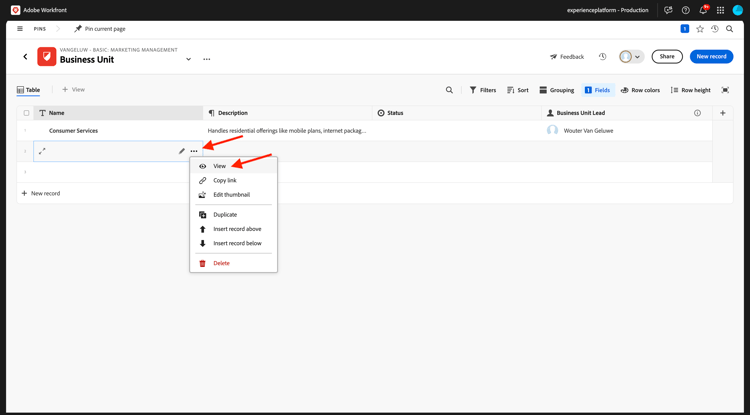Screen dimensions: 750x415
Task: Open the Fields settings
Action: pos(598,90)
